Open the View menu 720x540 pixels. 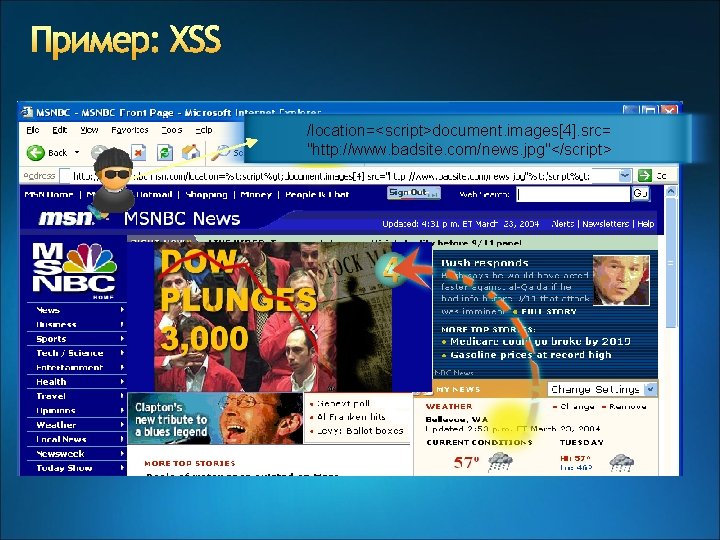89,130
